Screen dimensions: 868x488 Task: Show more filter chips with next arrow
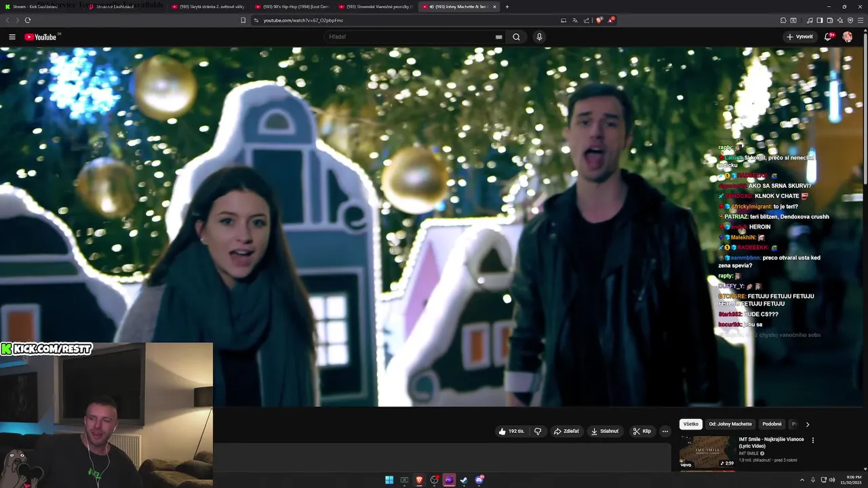point(807,424)
